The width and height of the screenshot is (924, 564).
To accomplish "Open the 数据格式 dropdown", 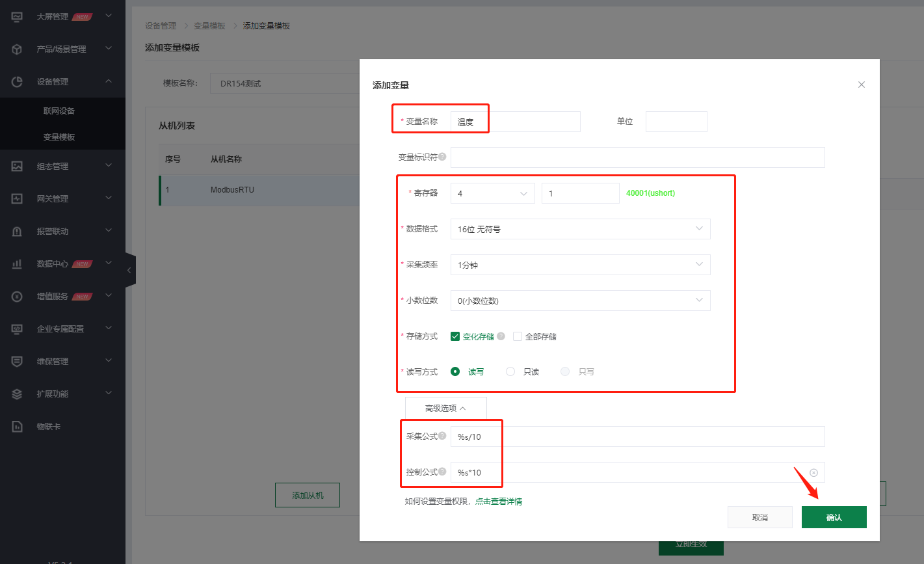I will pos(580,229).
